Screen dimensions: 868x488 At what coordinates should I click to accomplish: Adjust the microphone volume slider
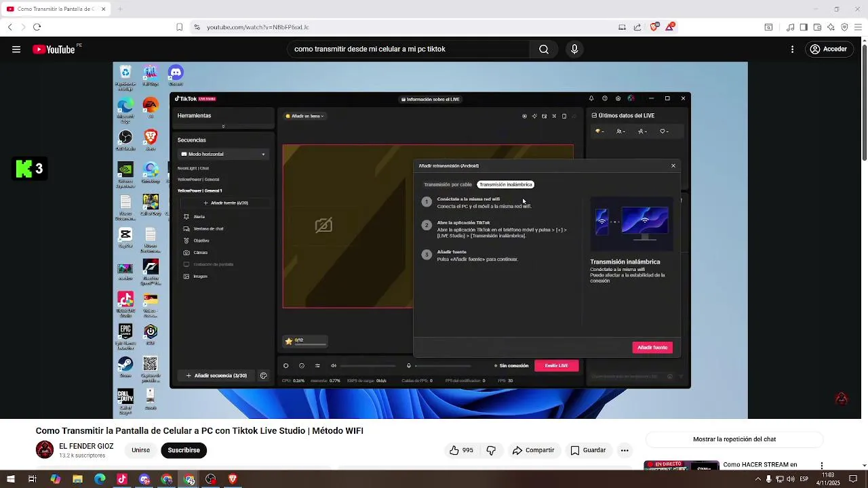tap(443, 366)
